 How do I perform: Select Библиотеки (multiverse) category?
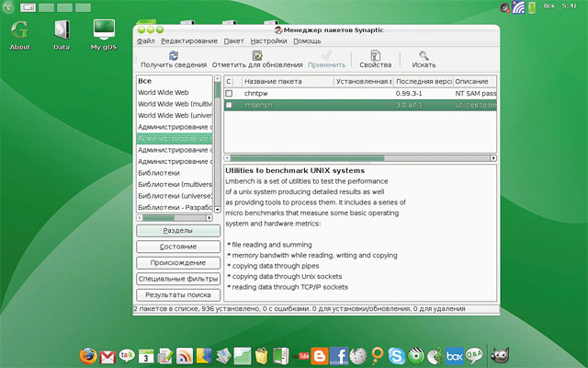175,184
